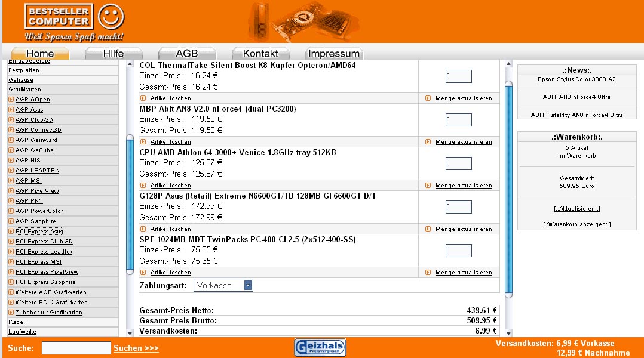Viewport: 644px width, 358px height.
Task: Switch to the Kontakt tab
Action: click(260, 53)
